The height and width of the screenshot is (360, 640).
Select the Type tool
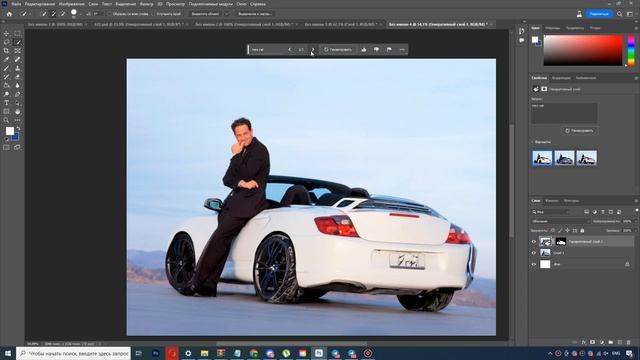pos(6,103)
